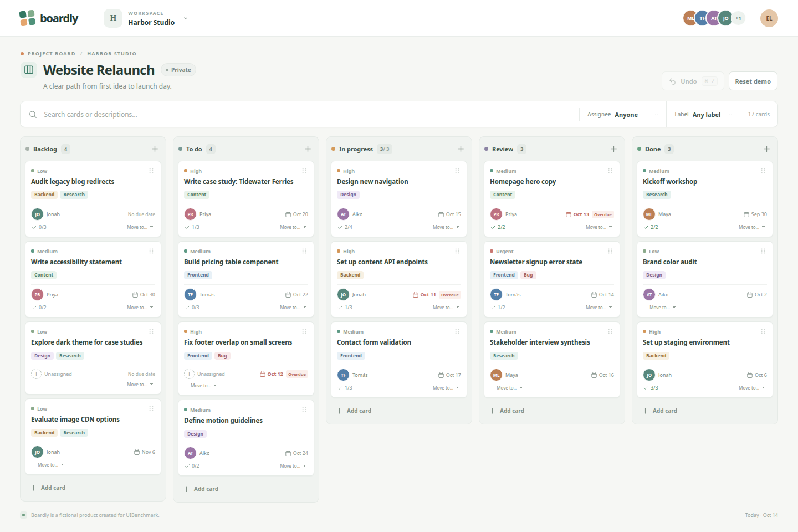Click drag handle on Newsletter signup error state card

point(610,251)
